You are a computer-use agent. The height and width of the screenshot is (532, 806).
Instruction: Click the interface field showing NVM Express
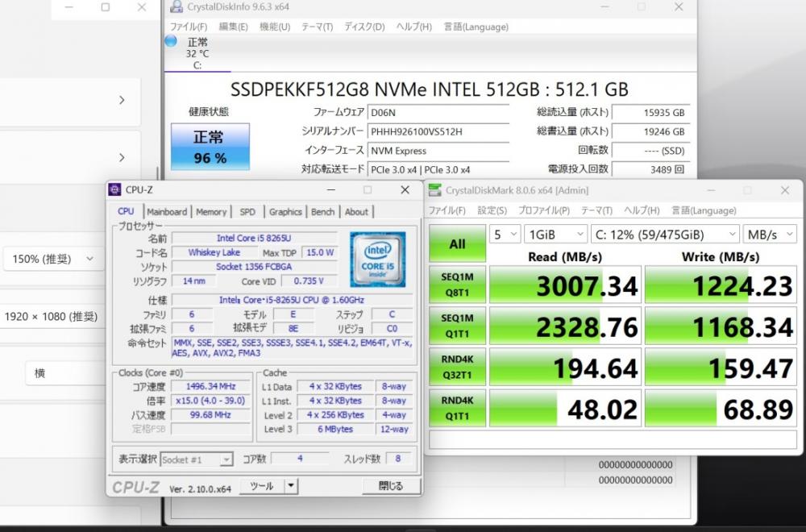[x=438, y=151]
